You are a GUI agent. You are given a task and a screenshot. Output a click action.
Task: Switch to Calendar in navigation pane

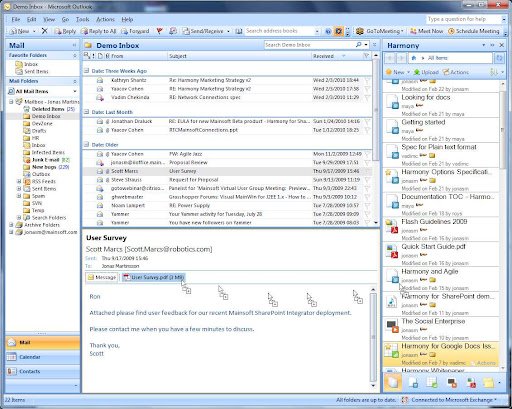[43, 357]
